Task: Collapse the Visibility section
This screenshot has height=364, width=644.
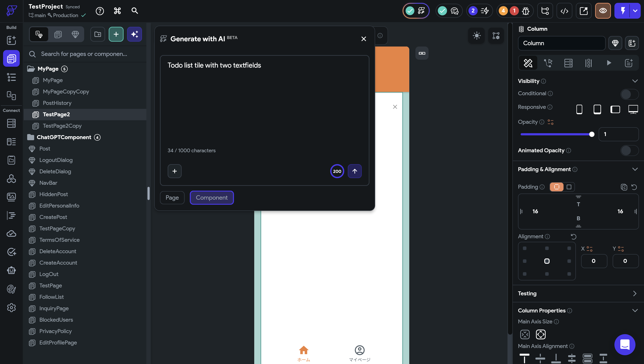Action: coord(635,81)
